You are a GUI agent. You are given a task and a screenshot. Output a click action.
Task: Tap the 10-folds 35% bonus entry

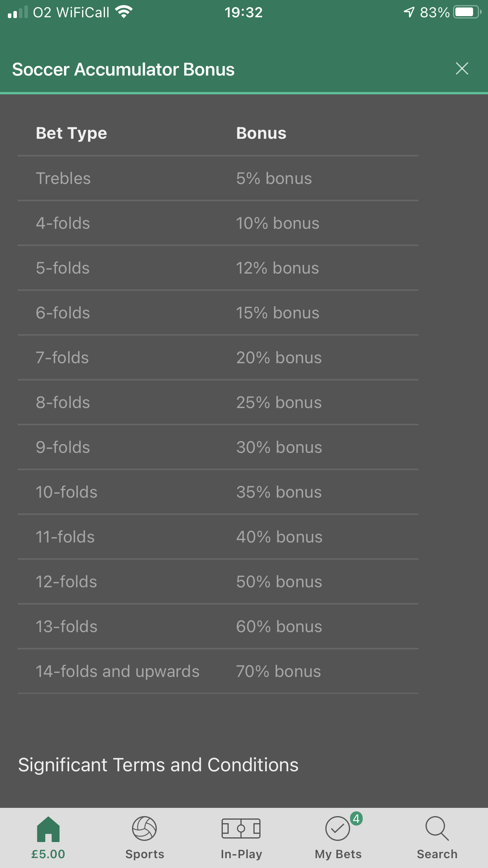tap(218, 492)
